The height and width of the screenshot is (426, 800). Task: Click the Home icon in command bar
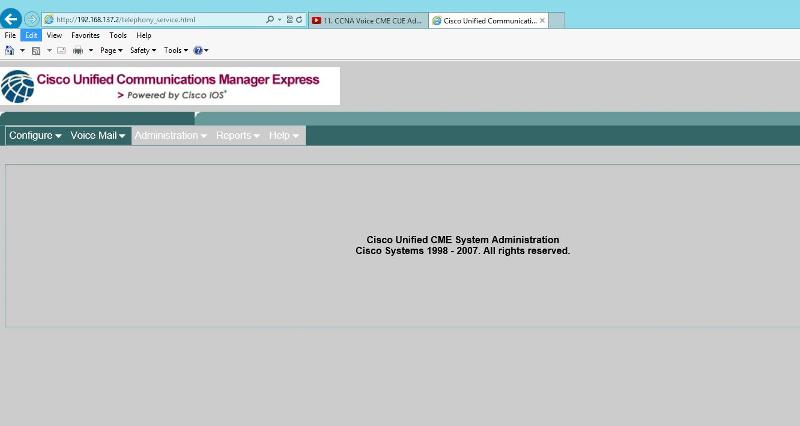(x=10, y=50)
